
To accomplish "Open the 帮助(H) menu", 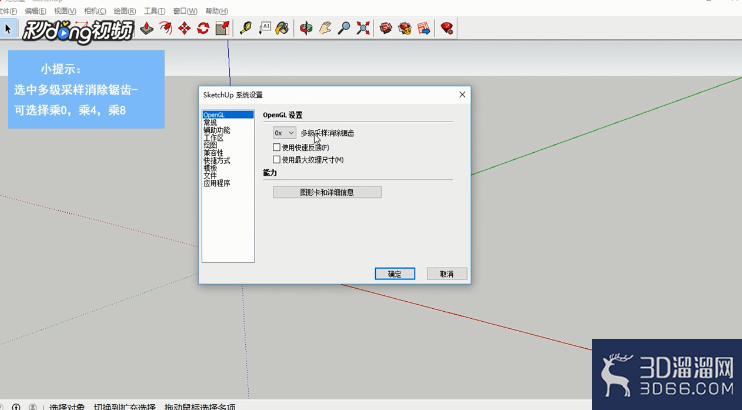I will [217, 11].
